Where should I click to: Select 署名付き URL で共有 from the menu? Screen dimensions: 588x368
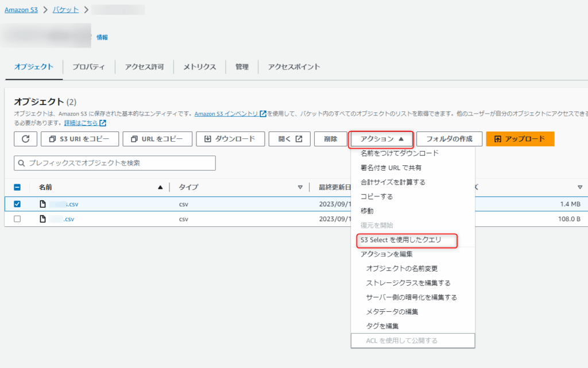click(390, 168)
